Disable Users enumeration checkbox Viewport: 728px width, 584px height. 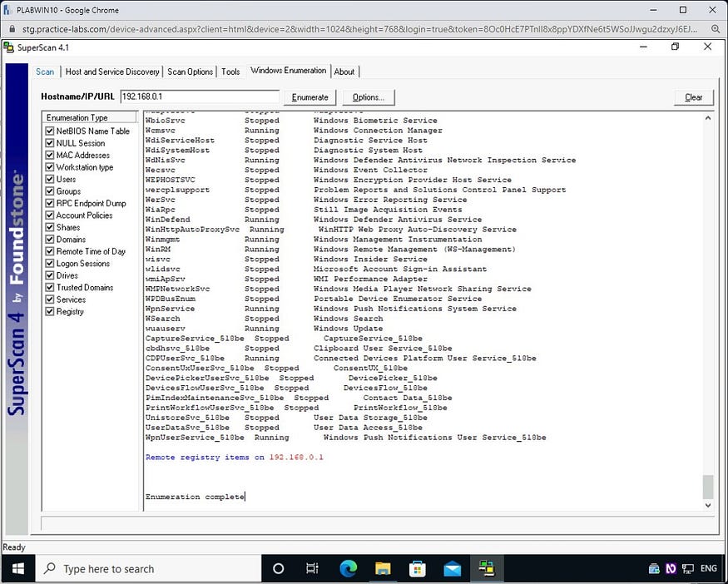click(x=50, y=179)
